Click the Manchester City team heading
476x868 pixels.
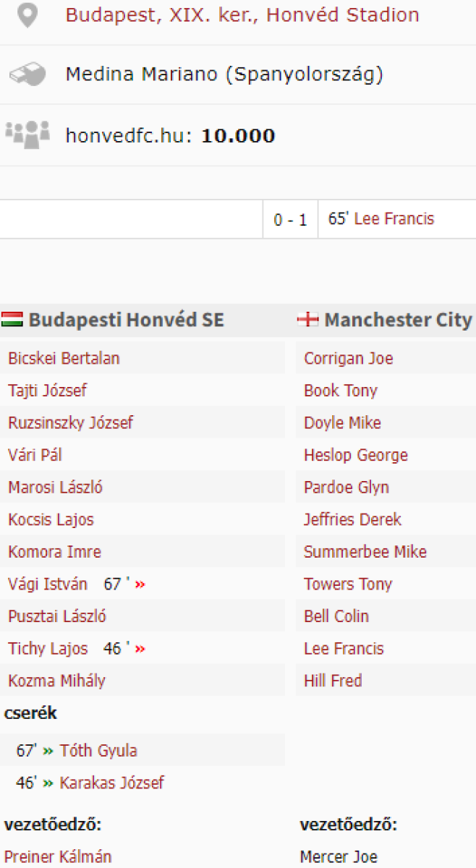point(398,320)
